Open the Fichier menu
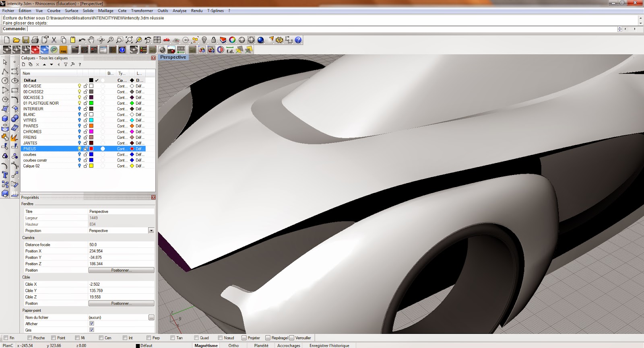Image resolution: width=644 pixels, height=348 pixels. coord(8,11)
